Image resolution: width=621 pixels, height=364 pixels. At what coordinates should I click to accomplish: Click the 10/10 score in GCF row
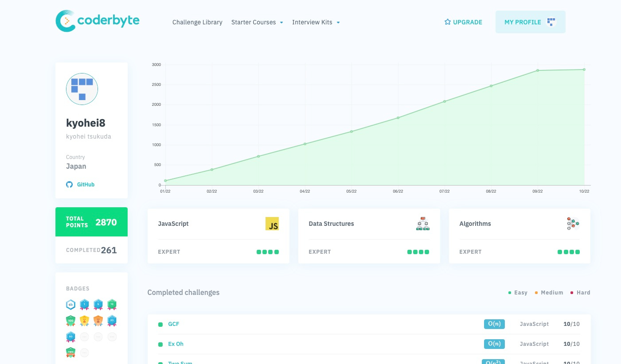point(571,324)
